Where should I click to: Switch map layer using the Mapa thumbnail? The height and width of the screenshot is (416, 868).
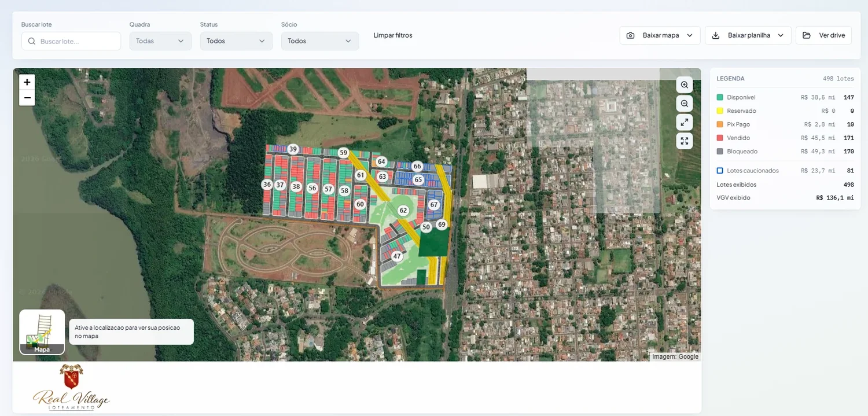[42, 332]
